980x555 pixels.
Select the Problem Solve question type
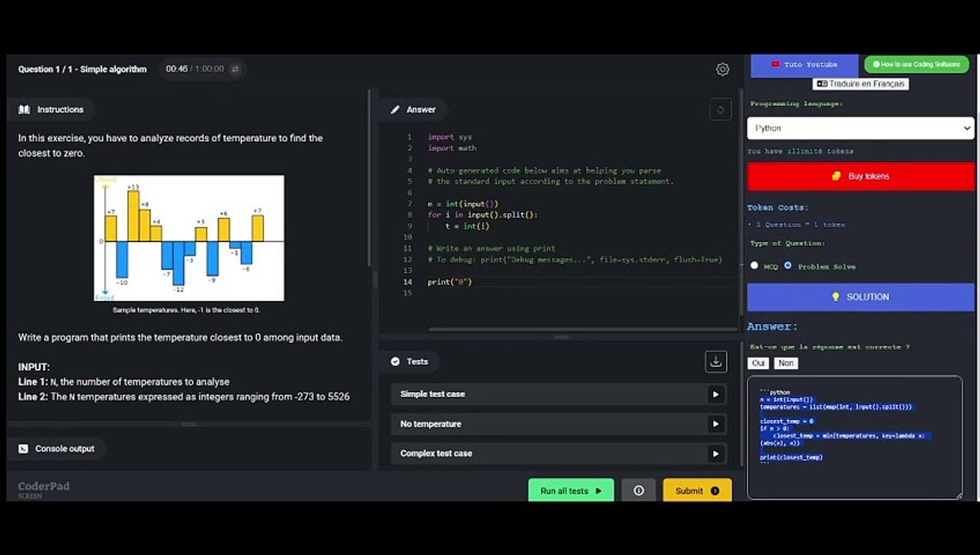click(x=787, y=265)
